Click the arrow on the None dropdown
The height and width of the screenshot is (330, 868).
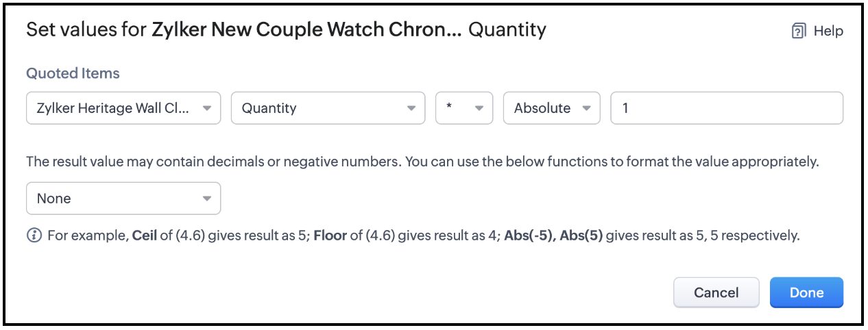(207, 199)
